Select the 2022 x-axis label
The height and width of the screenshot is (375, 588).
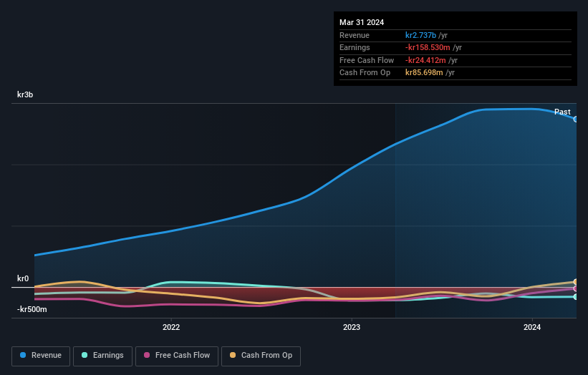[171, 327]
